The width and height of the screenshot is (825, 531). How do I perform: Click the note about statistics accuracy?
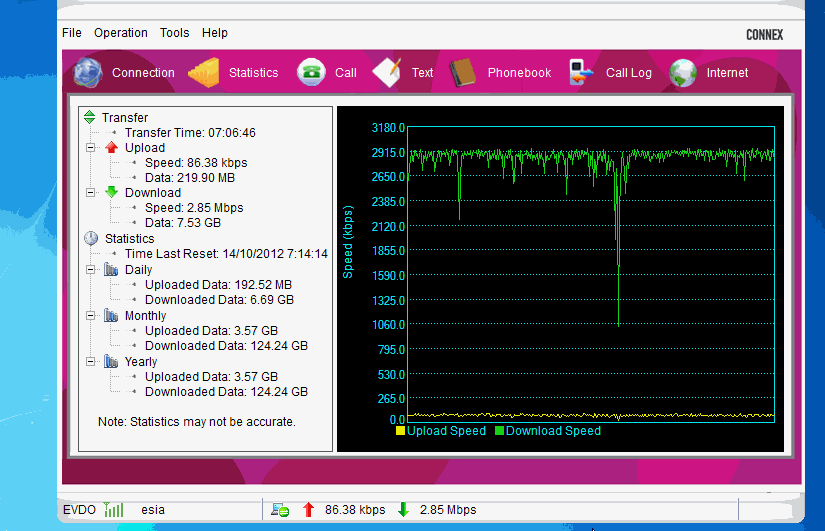[196, 422]
